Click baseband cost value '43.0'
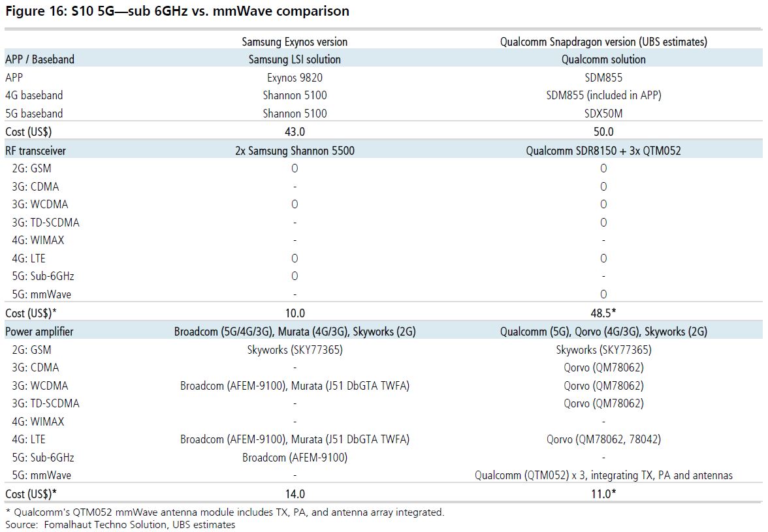 coord(295,132)
